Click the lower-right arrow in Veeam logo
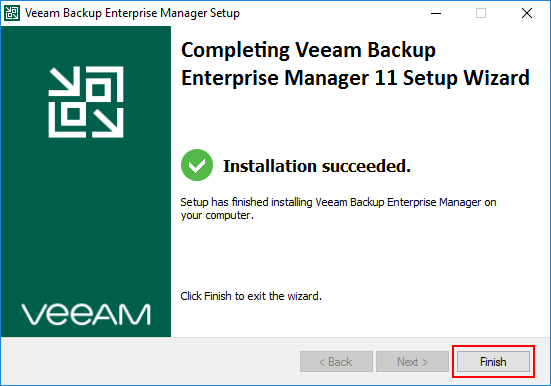 (x=108, y=123)
